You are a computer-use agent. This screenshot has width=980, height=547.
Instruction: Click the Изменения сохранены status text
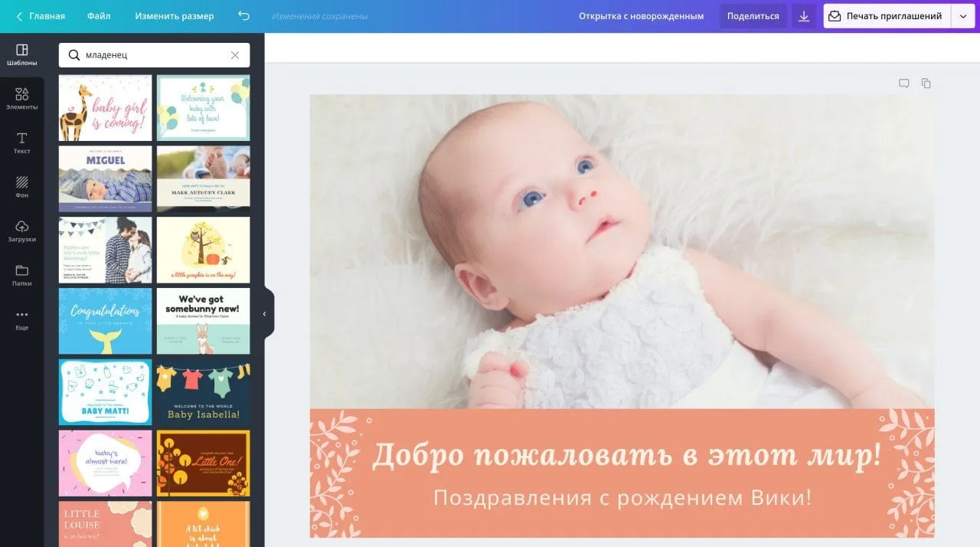[319, 16]
